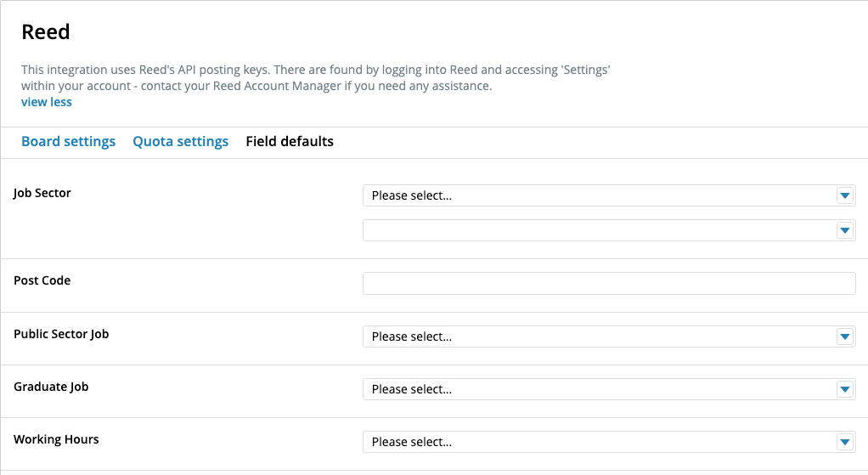Click the blue arrow icon for Public Sector Job
The width and height of the screenshot is (868, 475).
click(x=845, y=336)
